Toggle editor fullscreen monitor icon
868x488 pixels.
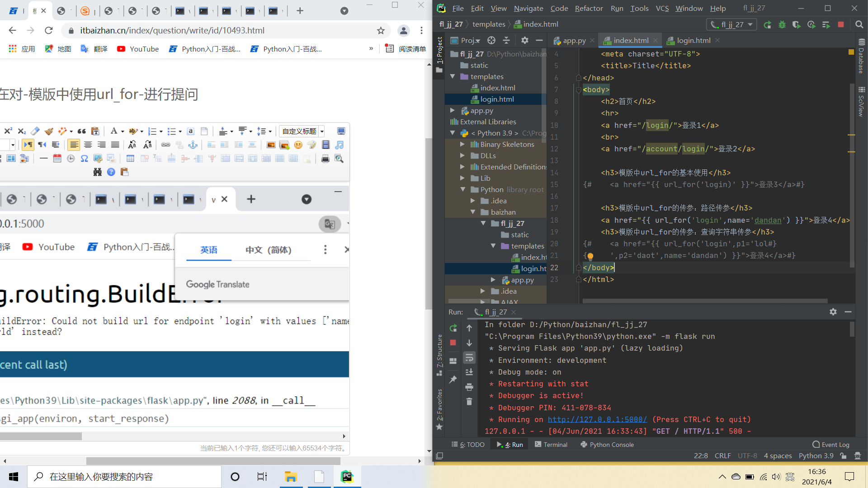(x=341, y=131)
